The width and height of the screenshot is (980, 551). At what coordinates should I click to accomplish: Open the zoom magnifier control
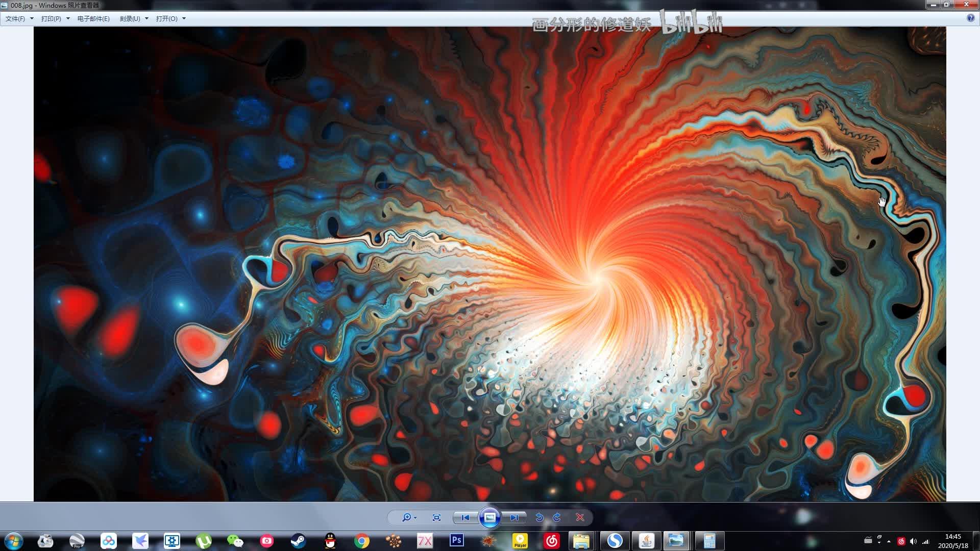tap(406, 517)
